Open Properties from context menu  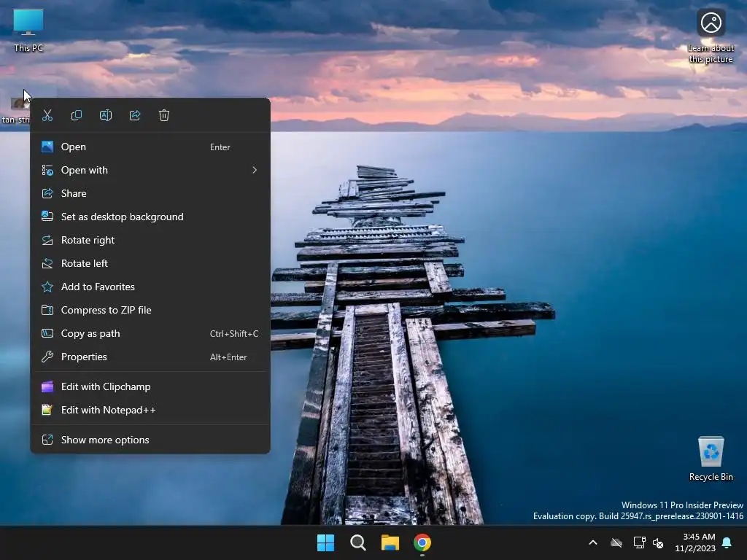[150, 357]
